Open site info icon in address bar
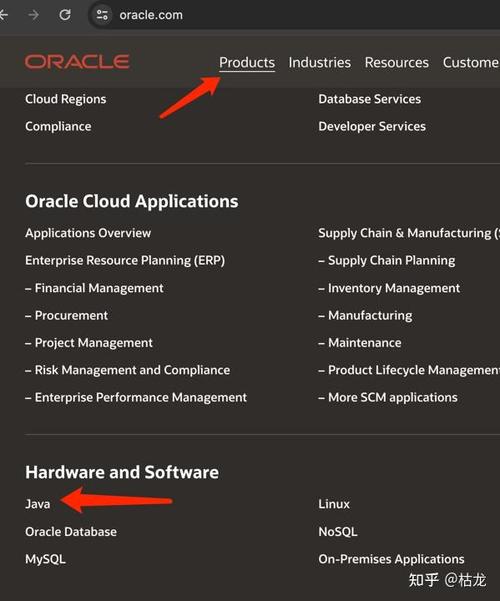The width and height of the screenshot is (500, 601). tap(102, 15)
